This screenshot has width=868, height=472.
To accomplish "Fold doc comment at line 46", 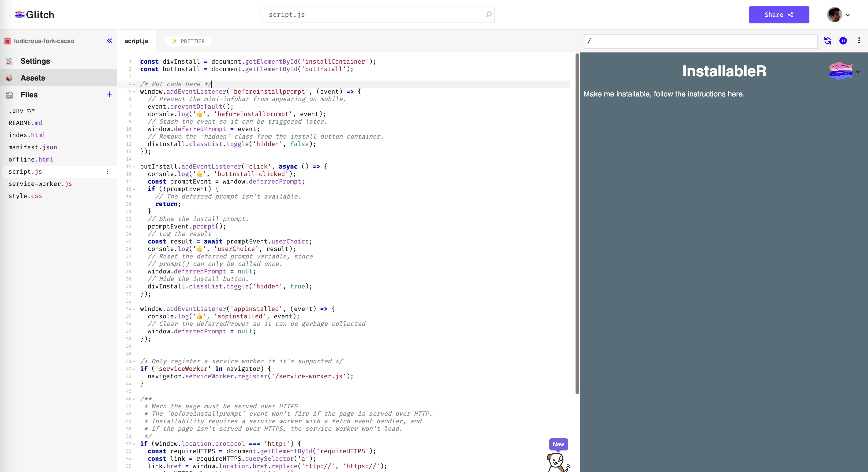I will [x=134, y=399].
